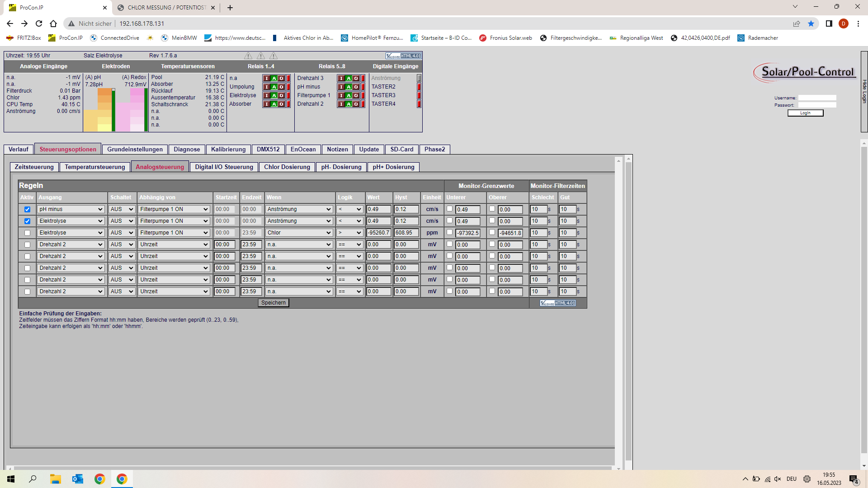The width and height of the screenshot is (868, 488).
Task: Click the O button for Absorber relay
Action: coord(282,104)
